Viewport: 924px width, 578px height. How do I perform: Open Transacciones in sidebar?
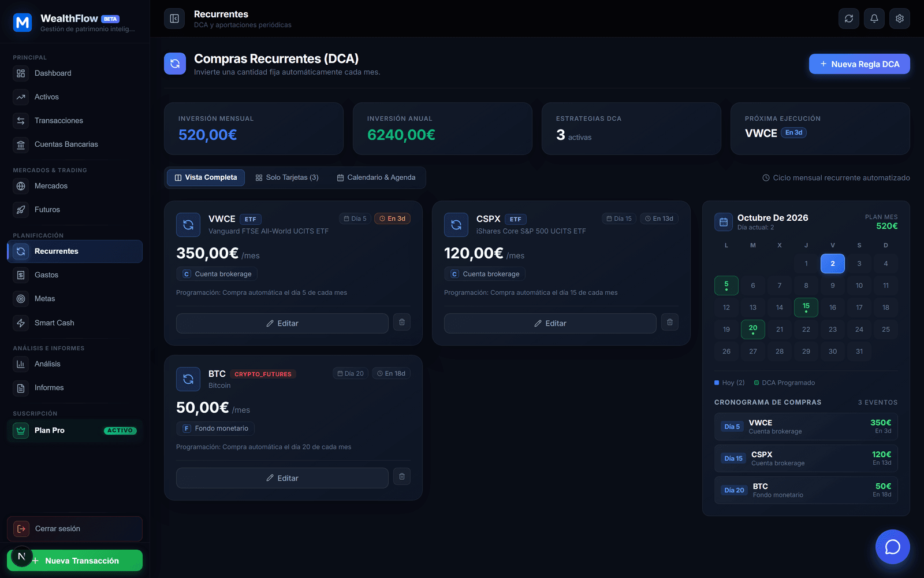75,121
